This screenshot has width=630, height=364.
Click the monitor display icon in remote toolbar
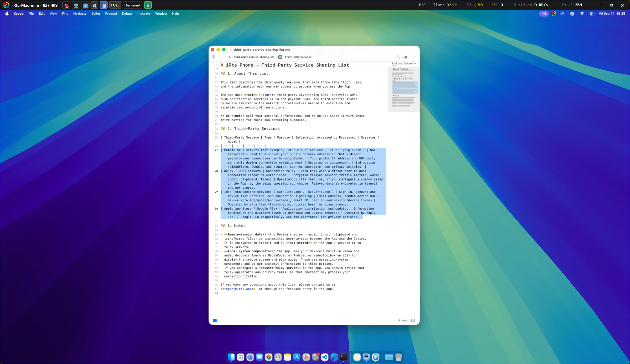click(x=76, y=5)
